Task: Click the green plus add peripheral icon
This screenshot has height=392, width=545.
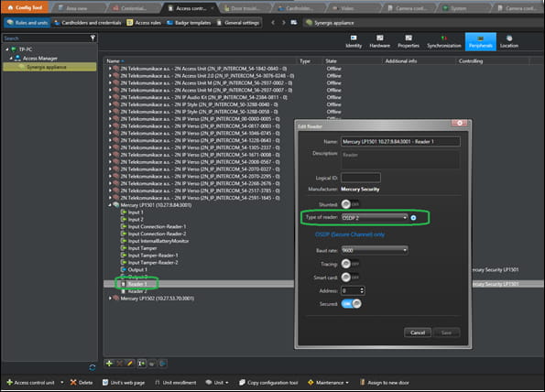Action: [x=109, y=364]
